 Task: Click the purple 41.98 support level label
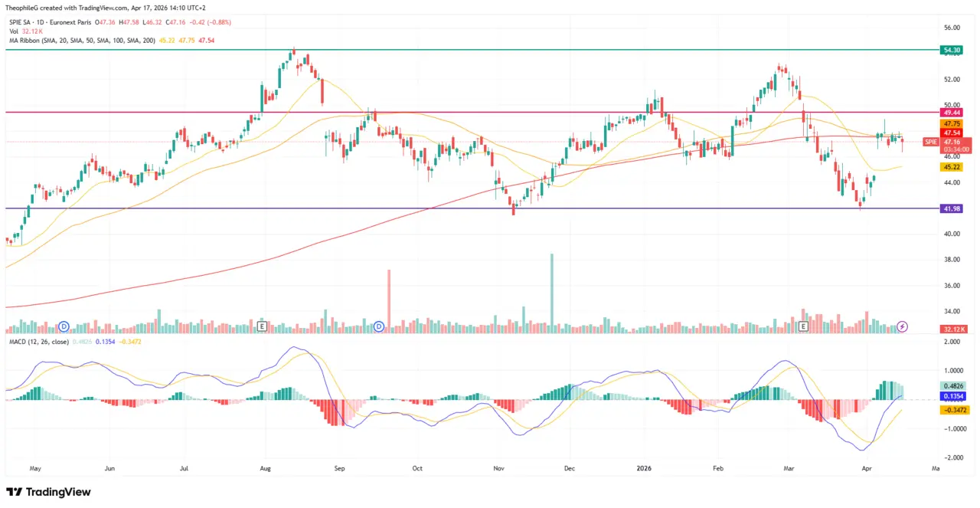click(952, 208)
